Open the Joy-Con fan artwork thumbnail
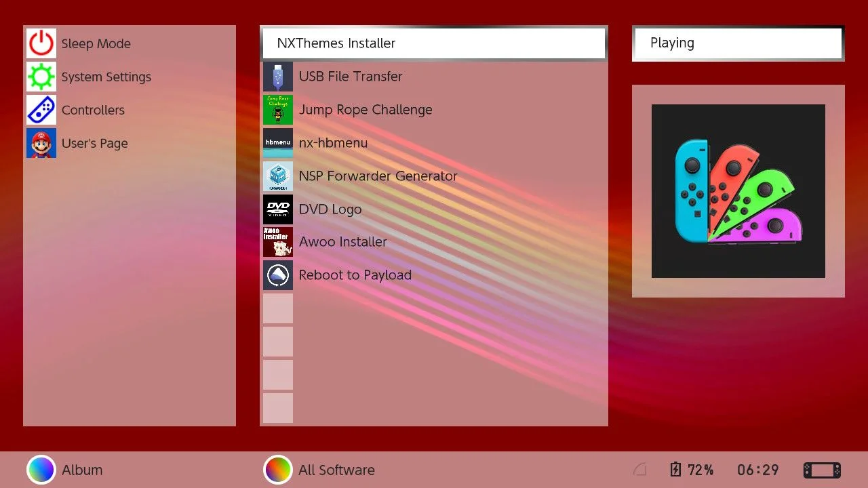Image resolution: width=868 pixels, height=488 pixels. 738,191
